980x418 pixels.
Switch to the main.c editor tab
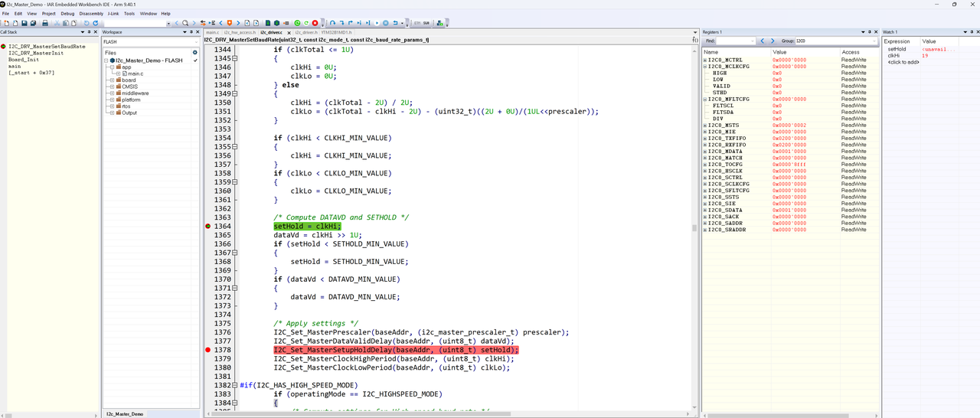(212, 33)
